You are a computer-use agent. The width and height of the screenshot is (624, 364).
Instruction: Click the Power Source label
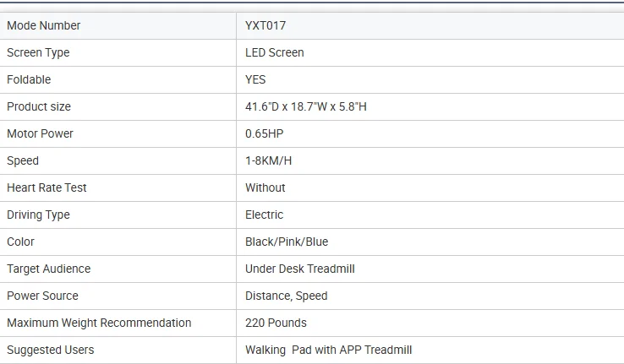[42, 296]
